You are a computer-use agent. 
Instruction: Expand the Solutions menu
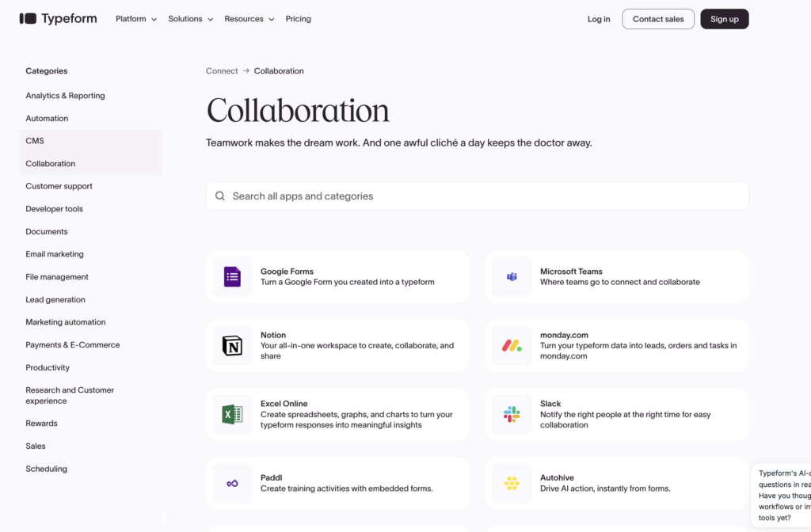tap(190, 19)
